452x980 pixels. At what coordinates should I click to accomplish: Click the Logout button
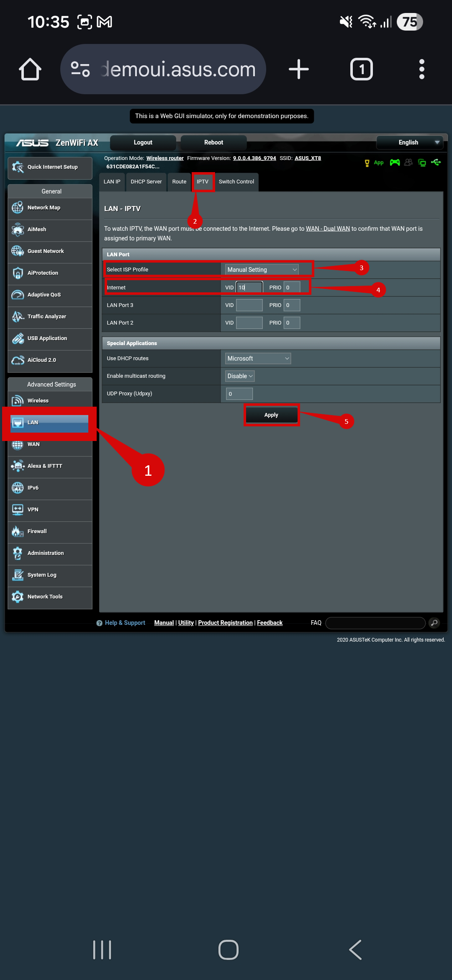click(x=143, y=142)
